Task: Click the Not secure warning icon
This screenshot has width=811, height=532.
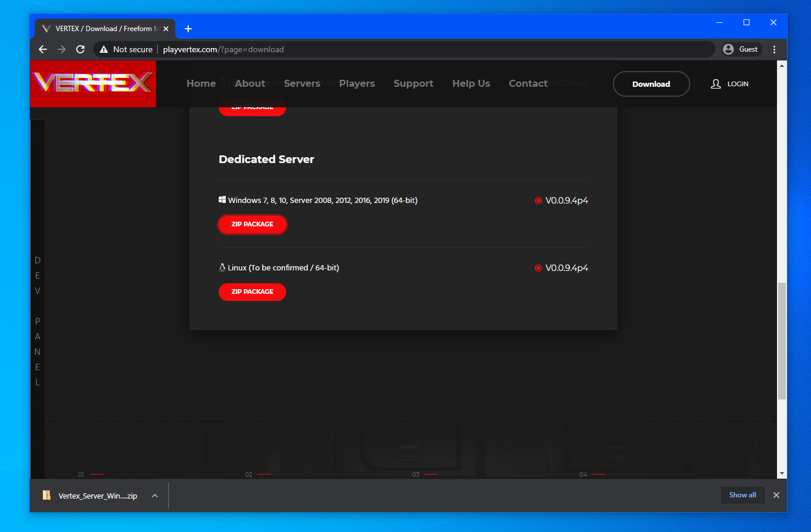Action: click(104, 49)
